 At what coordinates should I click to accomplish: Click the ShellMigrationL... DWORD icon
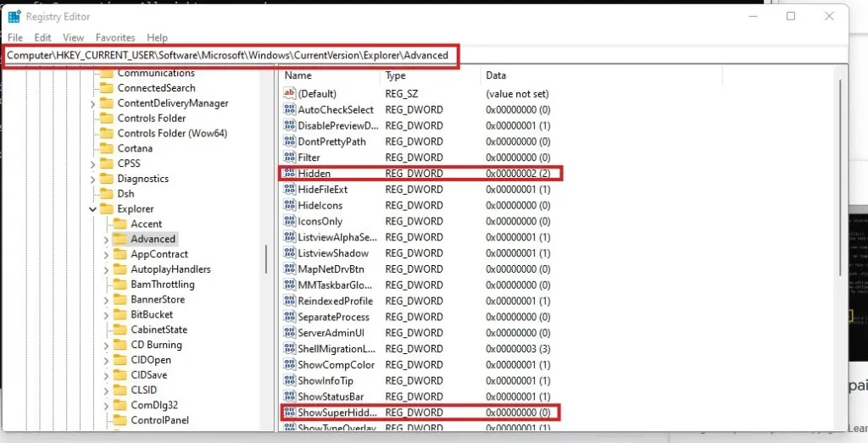pos(290,349)
